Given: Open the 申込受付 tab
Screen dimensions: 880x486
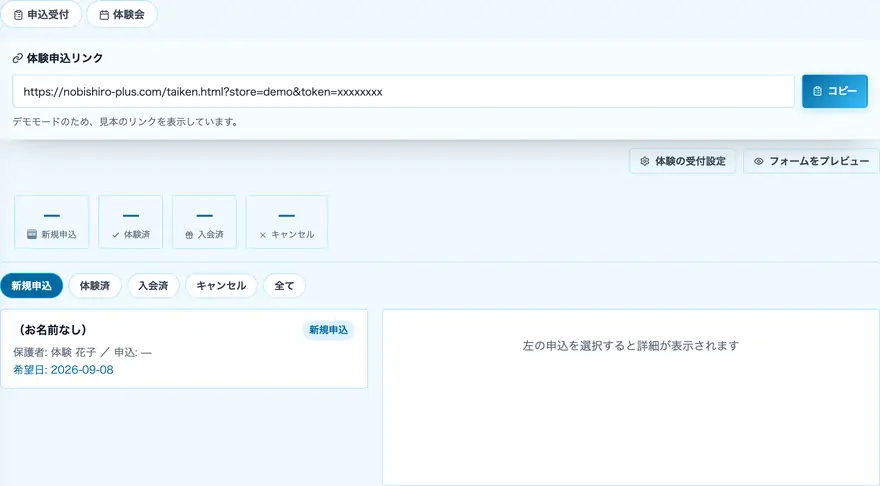Looking at the screenshot, I should 42,15.
